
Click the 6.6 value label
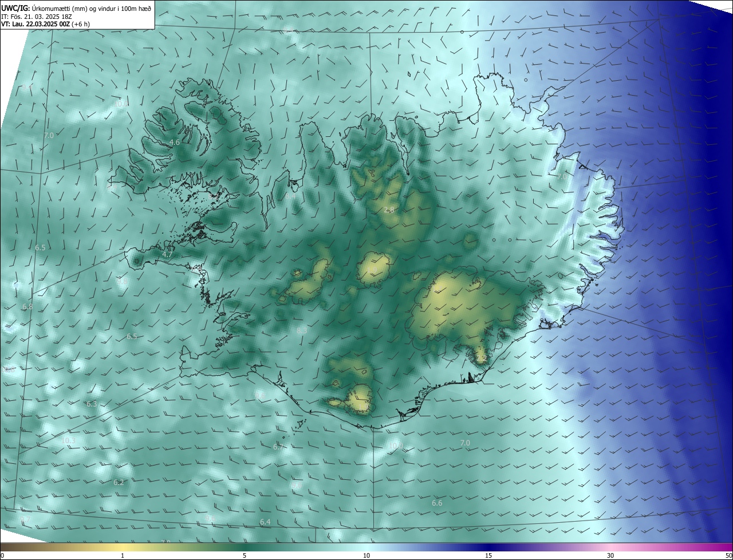pyautogui.click(x=437, y=503)
